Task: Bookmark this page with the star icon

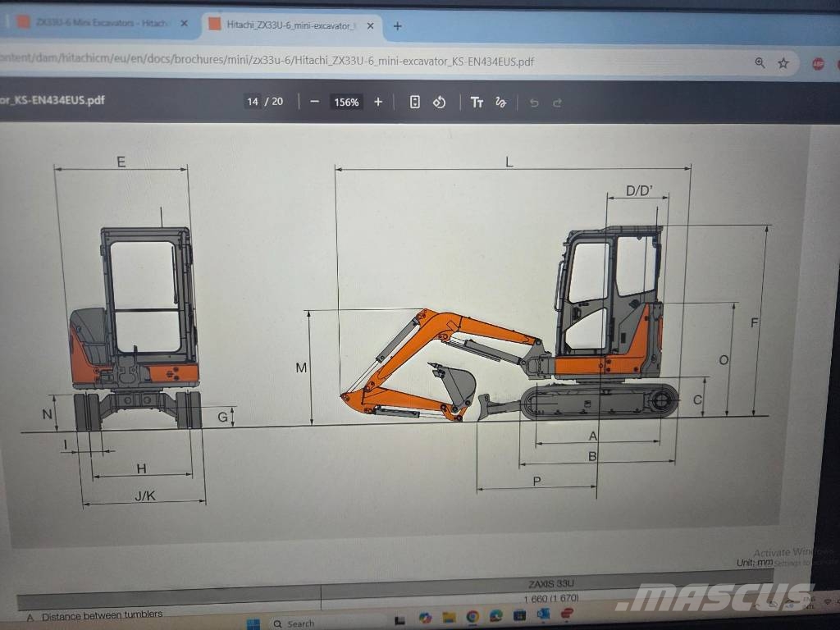Action: point(783,63)
